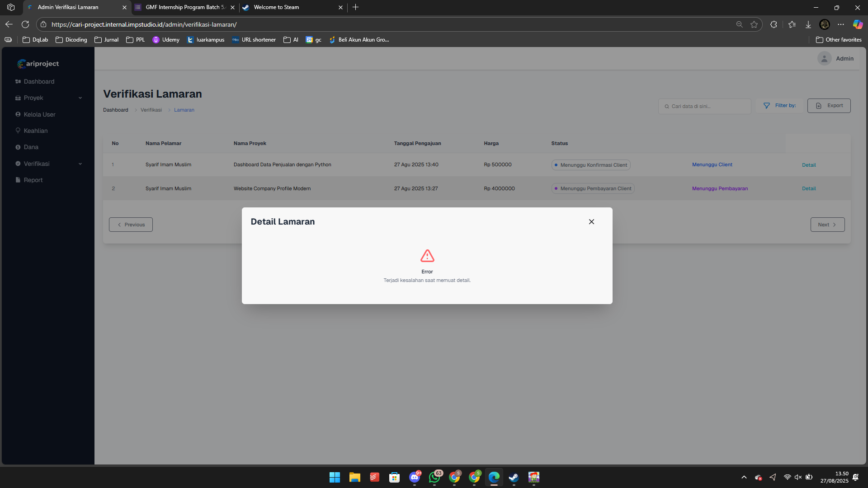Open the Report sidebar item
868x488 pixels.
tap(33, 180)
